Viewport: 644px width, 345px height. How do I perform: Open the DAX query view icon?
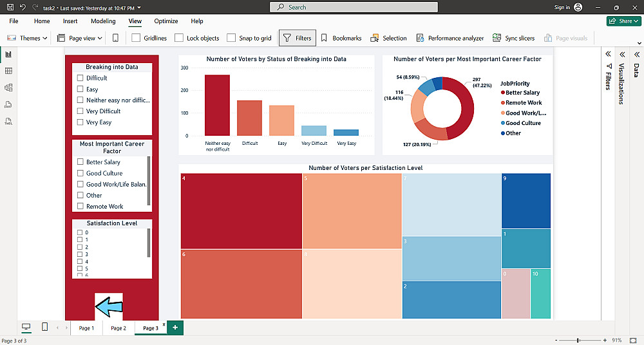tap(8, 104)
